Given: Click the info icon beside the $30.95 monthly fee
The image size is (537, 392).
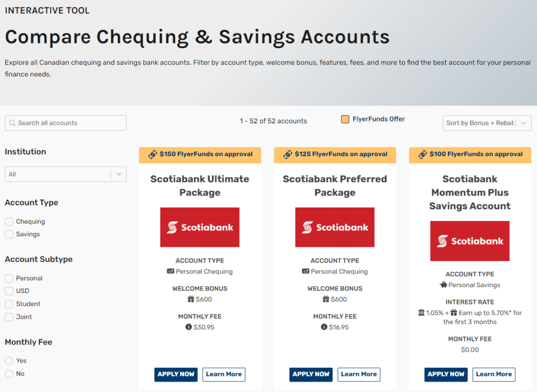Looking at the screenshot, I should click(x=190, y=327).
